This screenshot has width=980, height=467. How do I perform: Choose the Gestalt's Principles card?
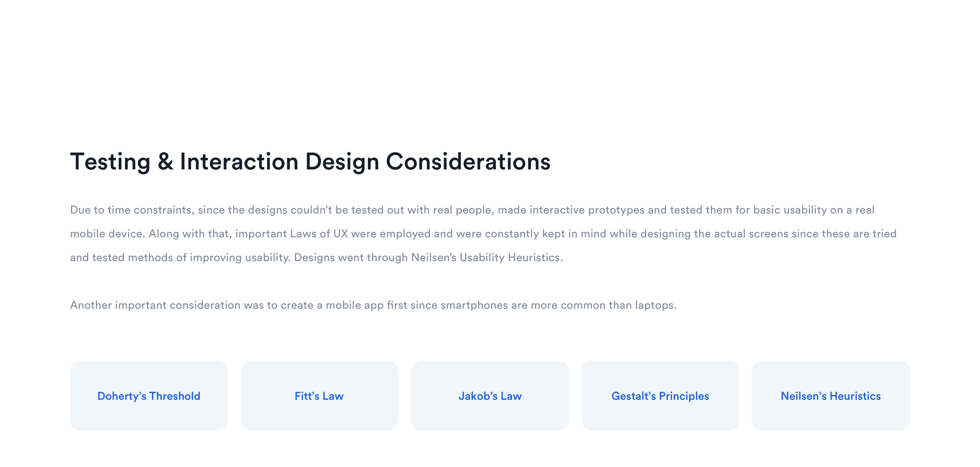(x=660, y=396)
